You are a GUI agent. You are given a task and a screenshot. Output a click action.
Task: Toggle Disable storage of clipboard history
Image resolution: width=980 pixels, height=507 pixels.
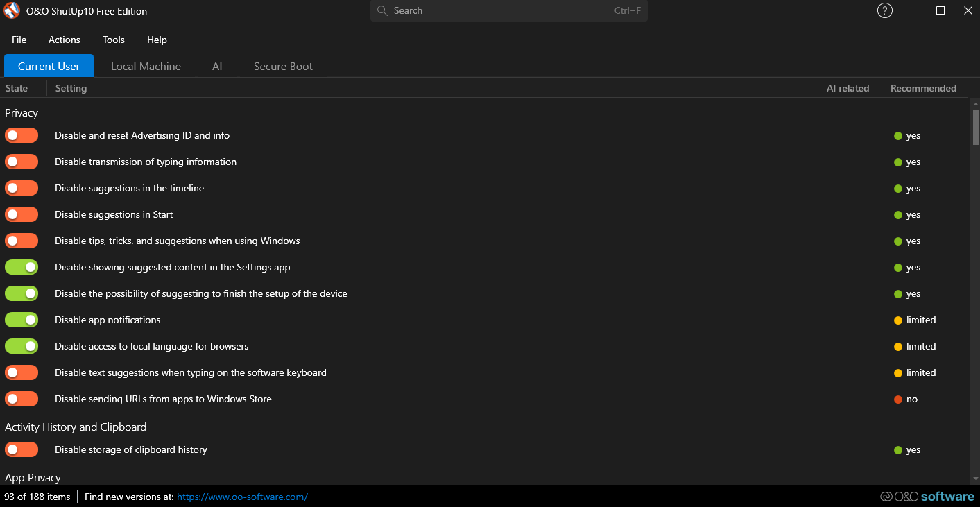pyautogui.click(x=22, y=449)
